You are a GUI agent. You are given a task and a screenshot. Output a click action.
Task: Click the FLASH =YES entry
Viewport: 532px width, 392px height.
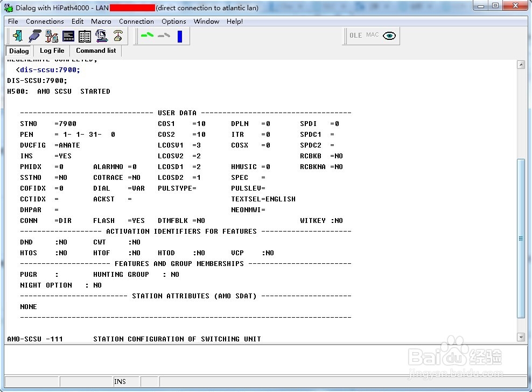(119, 221)
